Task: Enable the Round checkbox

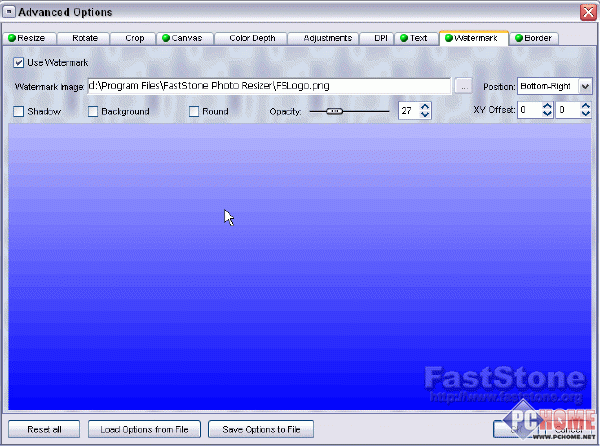Action: [194, 111]
